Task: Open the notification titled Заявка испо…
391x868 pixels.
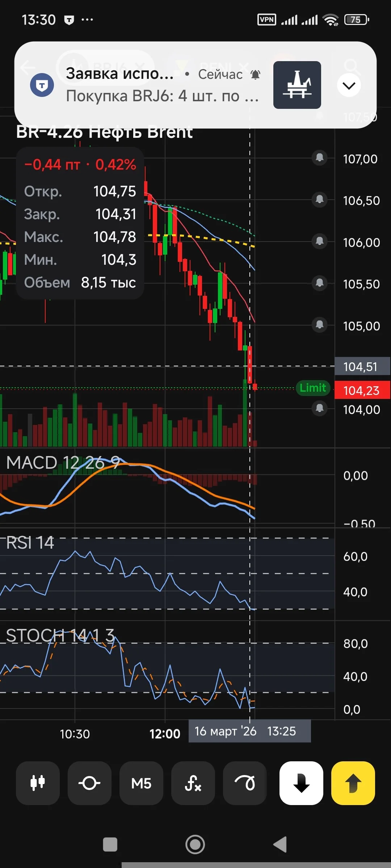Action: pos(119,73)
